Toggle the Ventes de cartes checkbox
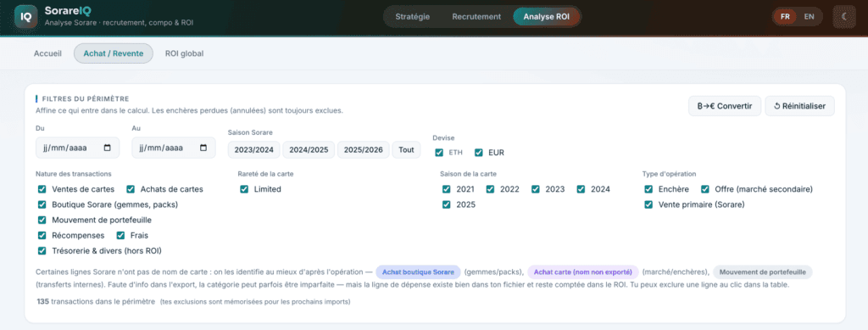Image resolution: width=868 pixels, height=330 pixels. 42,189
